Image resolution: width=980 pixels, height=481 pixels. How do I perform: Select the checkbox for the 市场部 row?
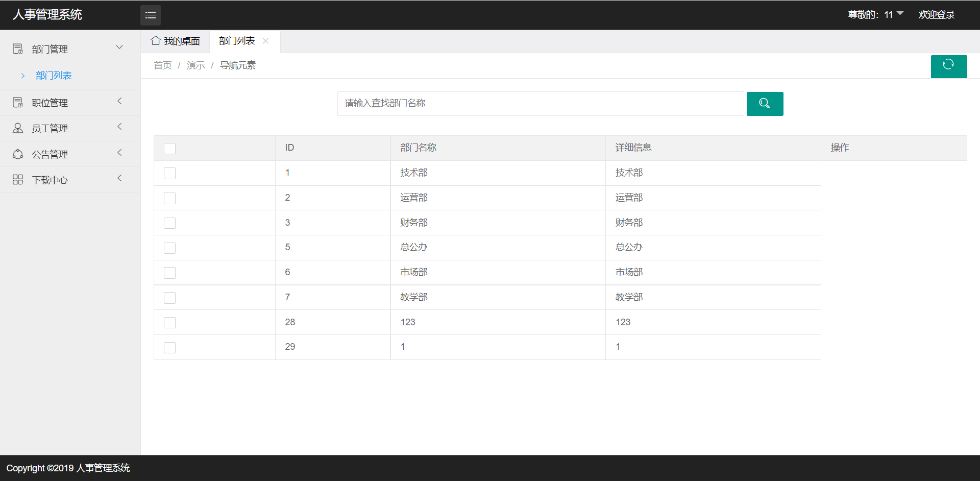click(169, 273)
